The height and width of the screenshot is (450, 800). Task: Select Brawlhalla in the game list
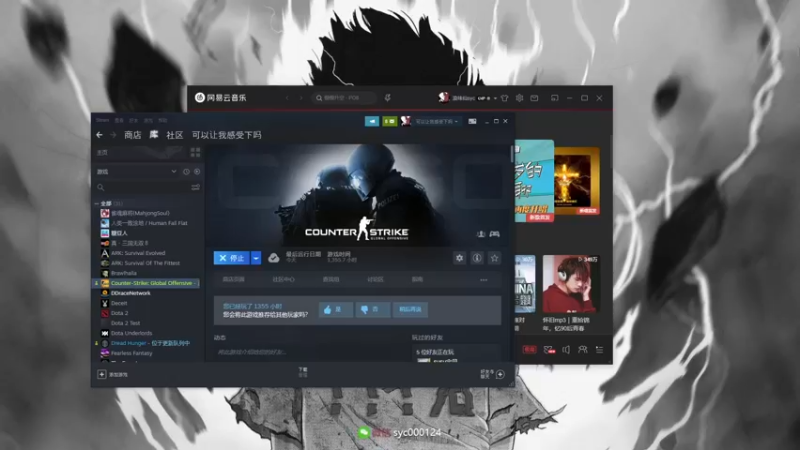tap(118, 273)
